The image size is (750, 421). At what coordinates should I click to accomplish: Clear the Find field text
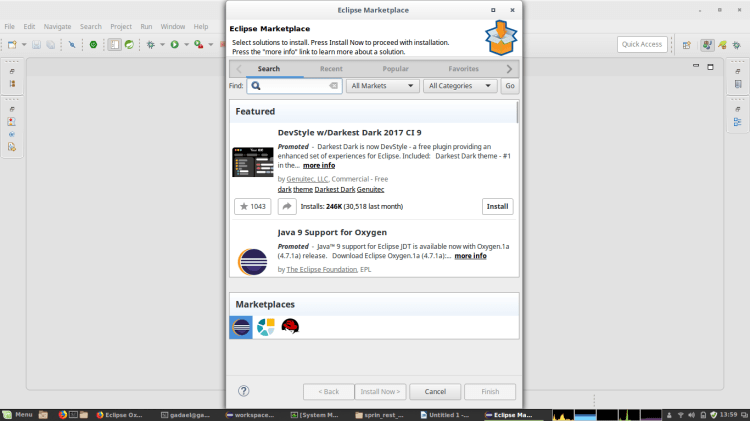(333, 86)
